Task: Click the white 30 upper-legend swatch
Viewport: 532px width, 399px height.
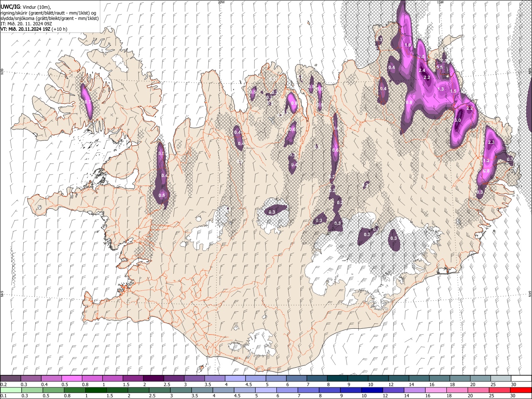Action: (521, 378)
